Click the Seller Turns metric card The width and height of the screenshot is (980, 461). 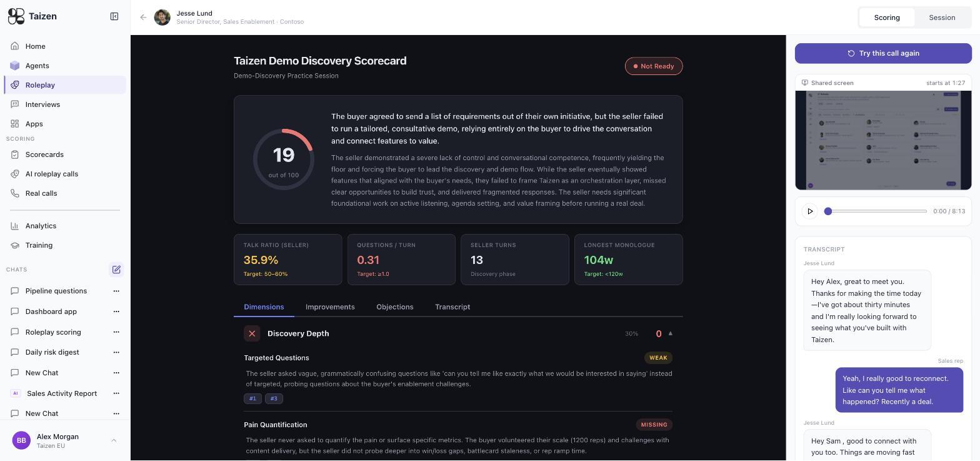coord(515,260)
